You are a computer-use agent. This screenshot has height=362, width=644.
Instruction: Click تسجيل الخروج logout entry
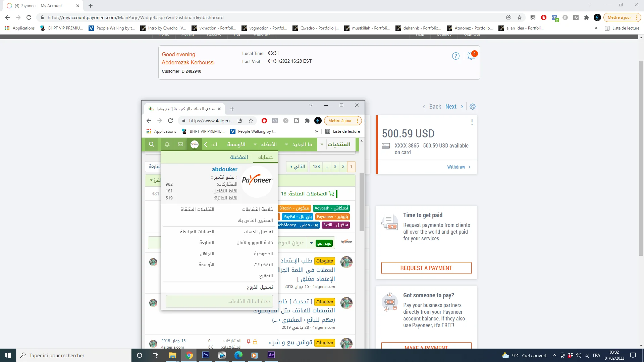pos(260,287)
